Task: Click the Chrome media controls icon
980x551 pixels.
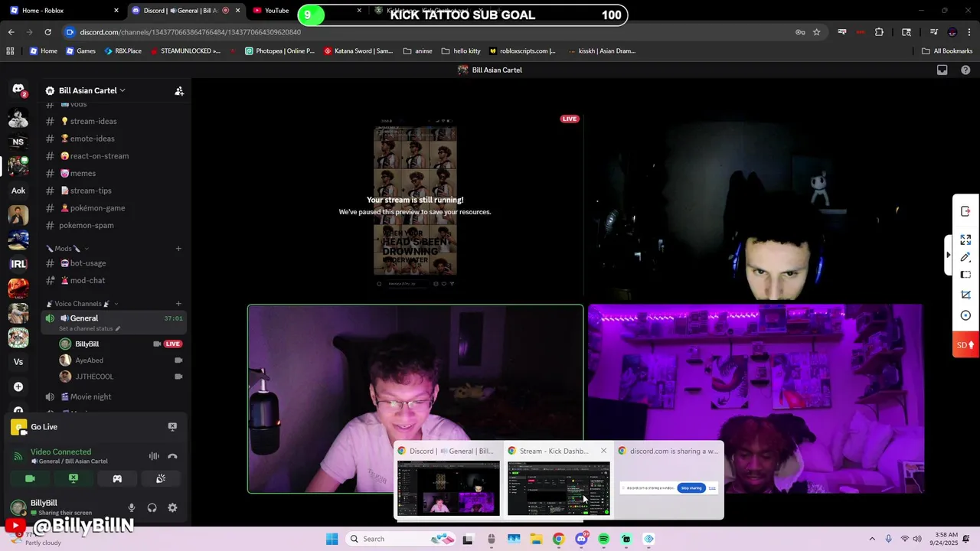Action: (934, 32)
